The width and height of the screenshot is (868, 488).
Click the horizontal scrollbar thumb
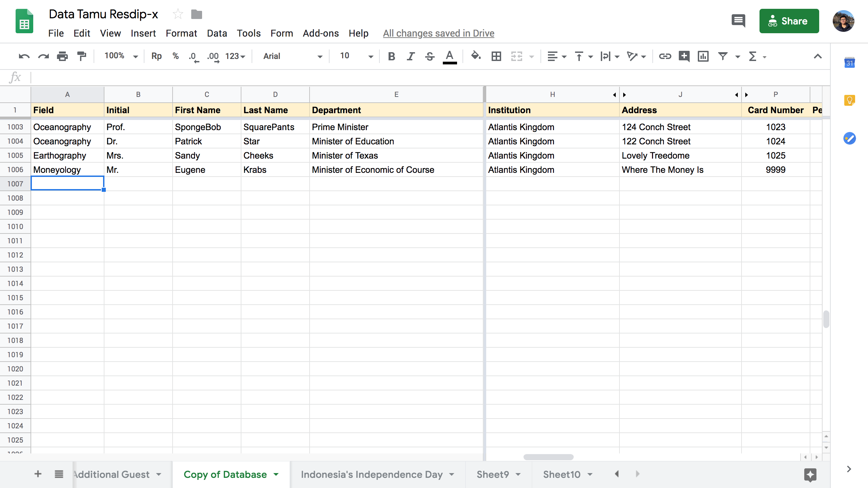pyautogui.click(x=548, y=457)
